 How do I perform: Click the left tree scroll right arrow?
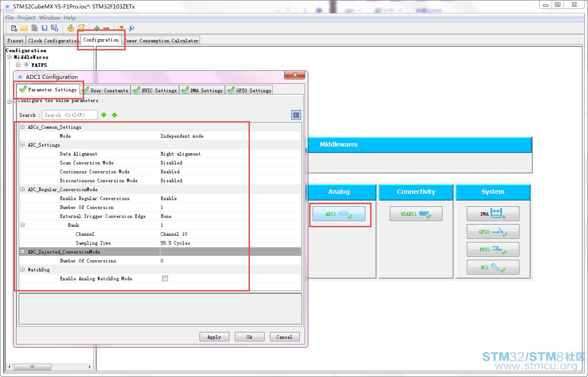coord(90,367)
